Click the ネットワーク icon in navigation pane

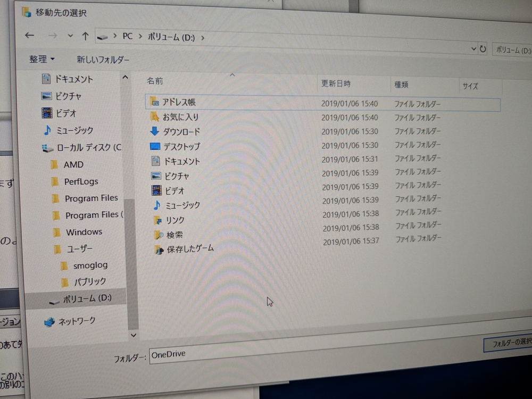(49, 322)
